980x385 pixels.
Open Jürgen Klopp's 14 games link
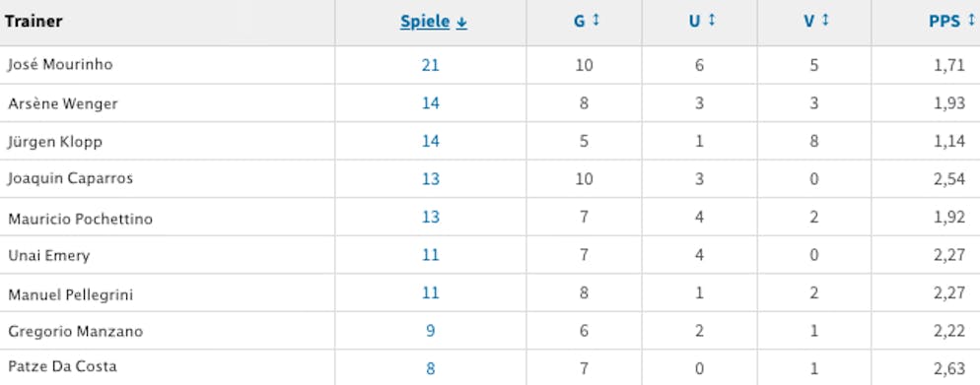tap(430, 141)
